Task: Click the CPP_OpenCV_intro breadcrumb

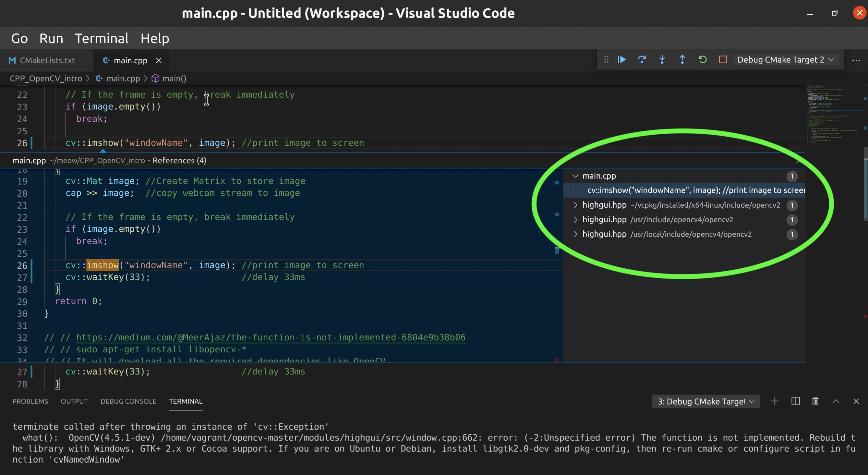Action: (x=46, y=79)
